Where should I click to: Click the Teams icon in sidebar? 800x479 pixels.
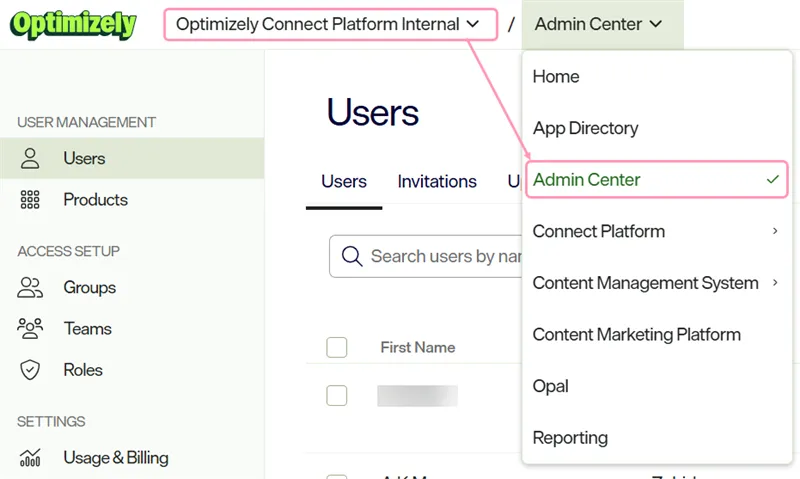30,329
